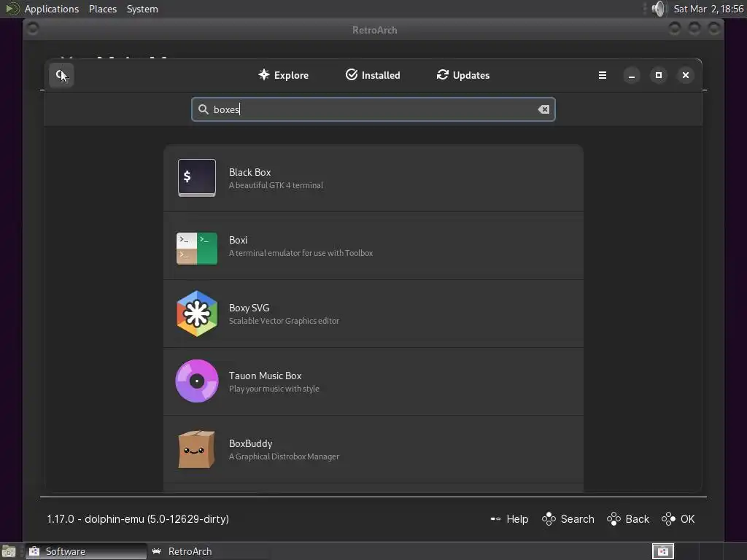Select the BoxBuddy result title
This screenshot has width=747, height=560.
pyautogui.click(x=251, y=444)
